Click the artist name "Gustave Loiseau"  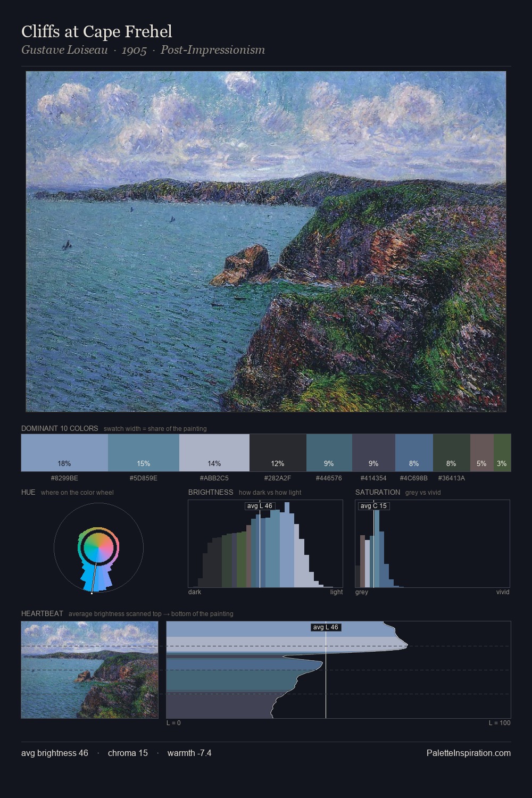64,50
